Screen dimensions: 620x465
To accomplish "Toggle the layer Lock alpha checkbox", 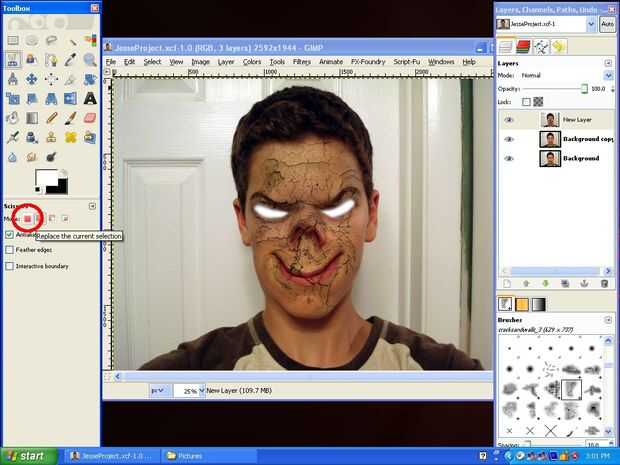I will pos(526,102).
